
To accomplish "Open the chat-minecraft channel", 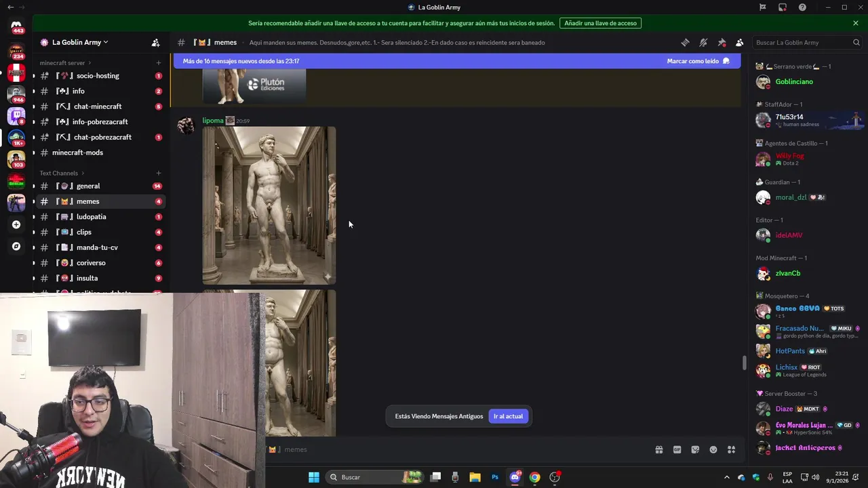I will (x=100, y=106).
